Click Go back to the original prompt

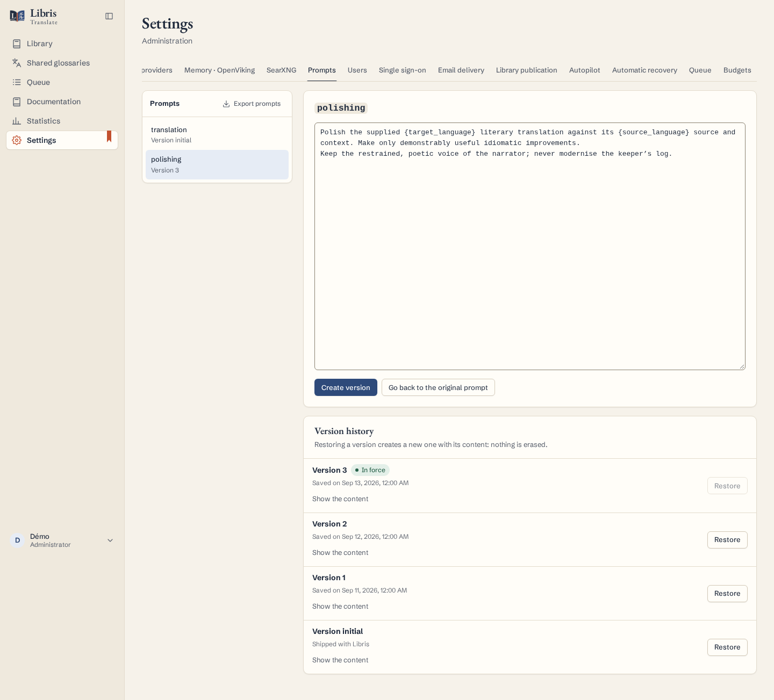click(438, 387)
